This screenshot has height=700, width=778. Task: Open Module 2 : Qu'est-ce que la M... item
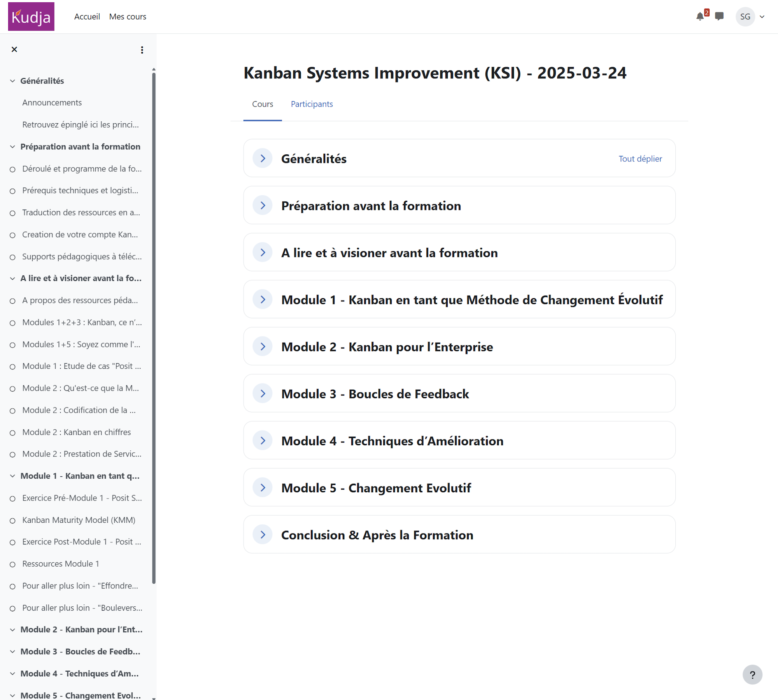81,388
